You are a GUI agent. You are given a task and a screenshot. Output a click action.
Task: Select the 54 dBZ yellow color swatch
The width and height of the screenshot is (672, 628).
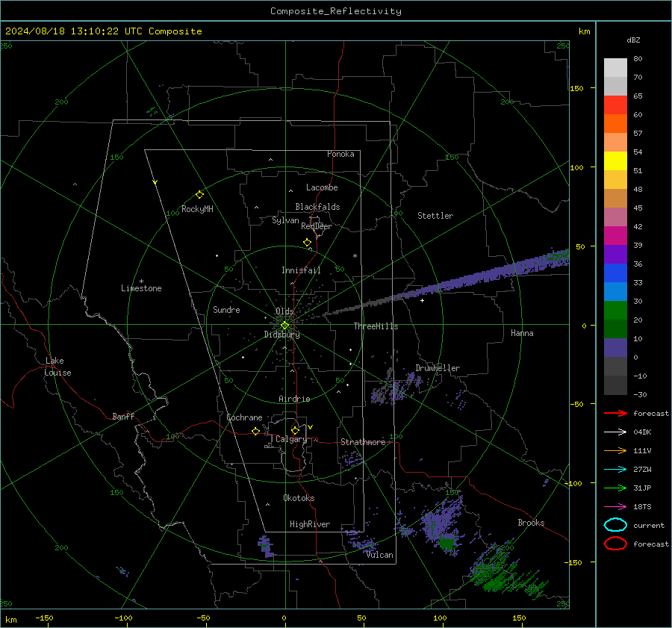pos(615,161)
